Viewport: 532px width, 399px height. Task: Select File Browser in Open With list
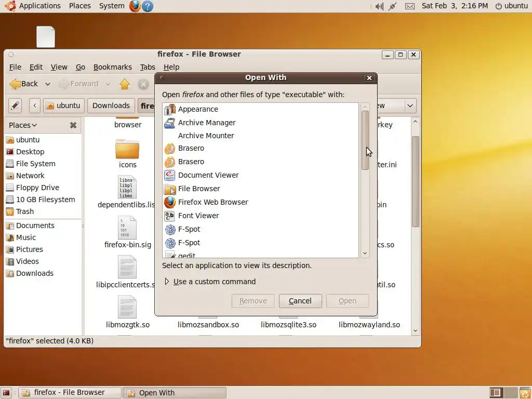pos(260,189)
